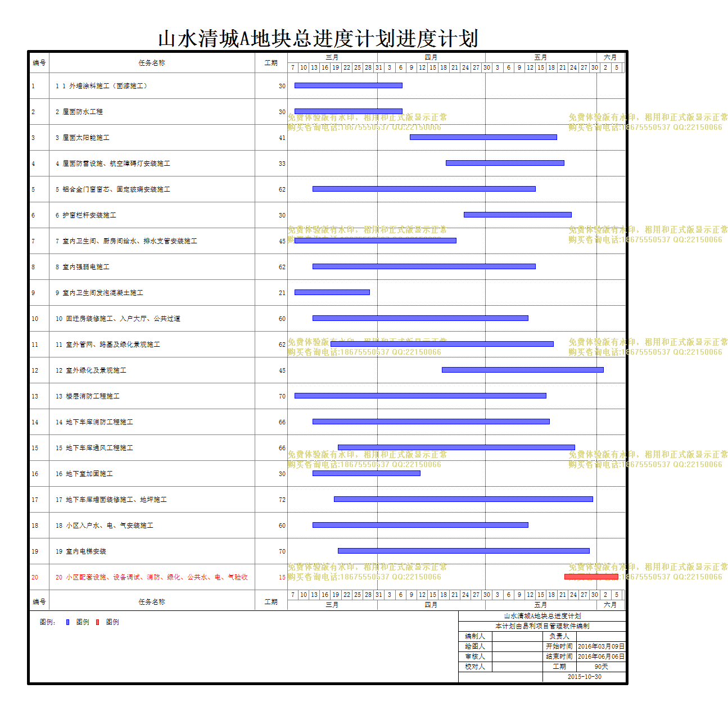Click '本计划由易利项目管理软件编制' note
The width and height of the screenshot is (728, 711).
pos(542,626)
